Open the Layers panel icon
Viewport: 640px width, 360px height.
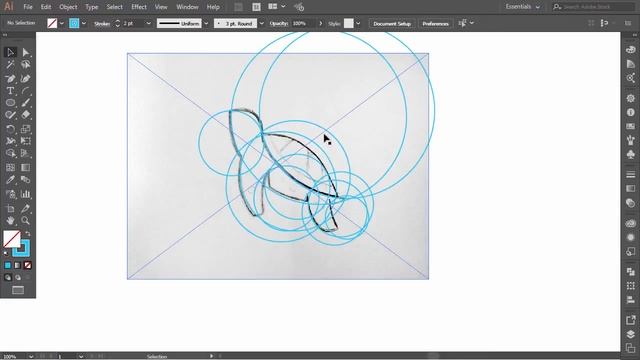coord(631,334)
